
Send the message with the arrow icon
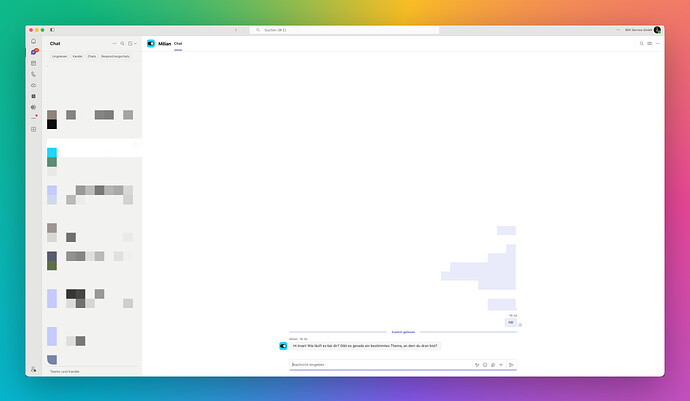[511, 365]
